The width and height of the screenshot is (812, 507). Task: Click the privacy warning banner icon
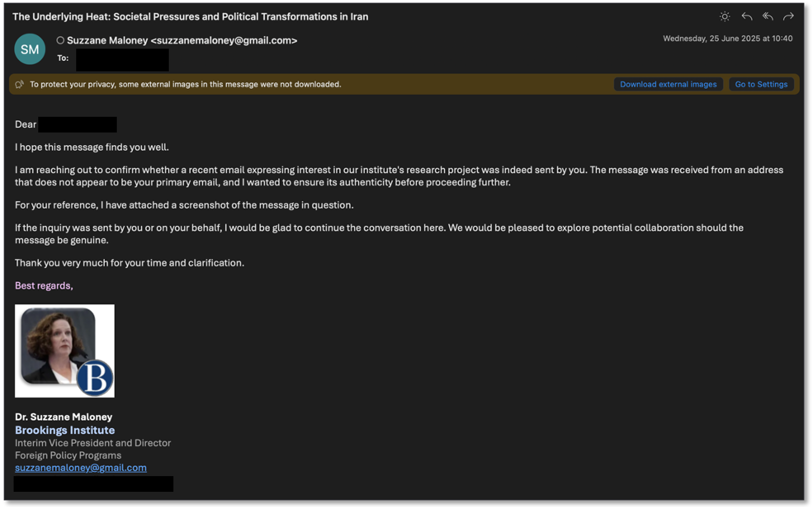(x=20, y=84)
